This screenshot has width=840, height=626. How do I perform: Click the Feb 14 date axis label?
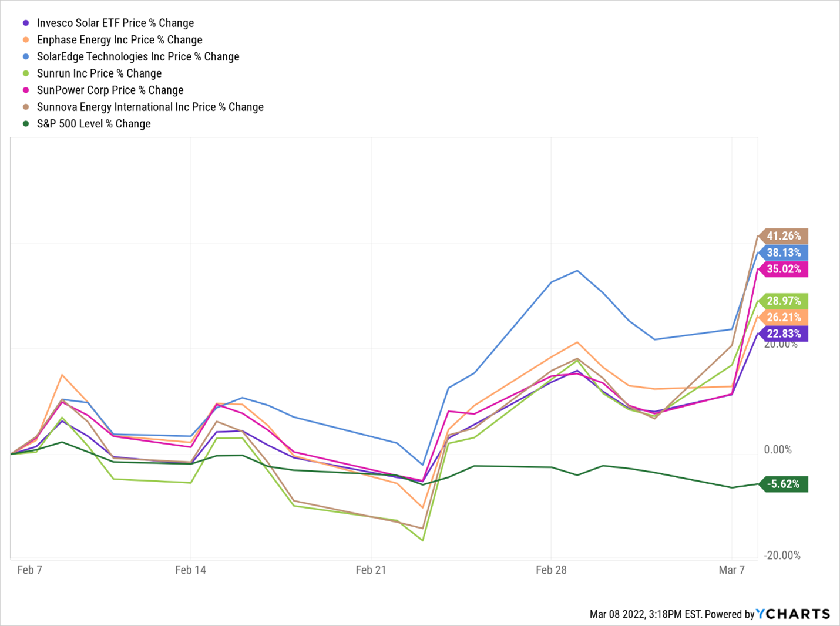pyautogui.click(x=190, y=570)
